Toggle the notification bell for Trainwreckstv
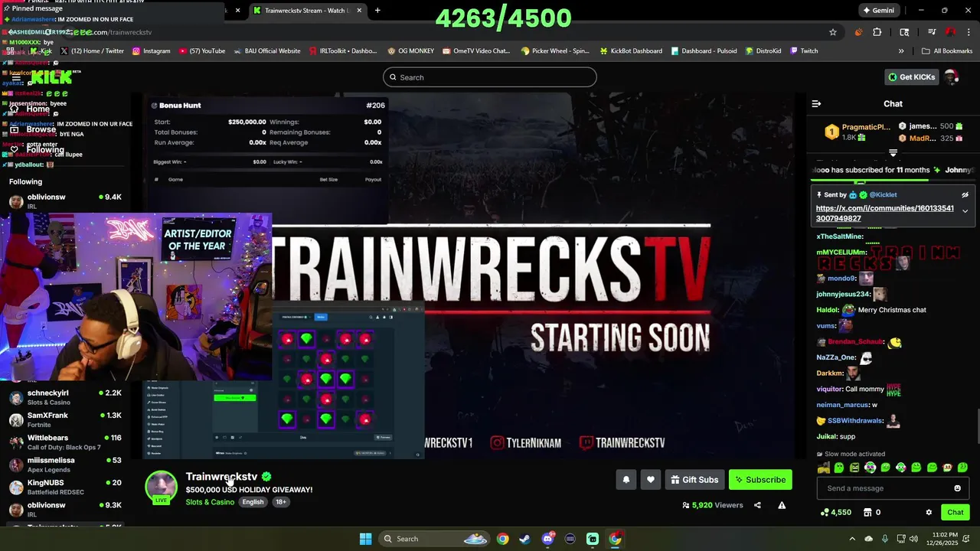The image size is (980, 551). (x=626, y=480)
